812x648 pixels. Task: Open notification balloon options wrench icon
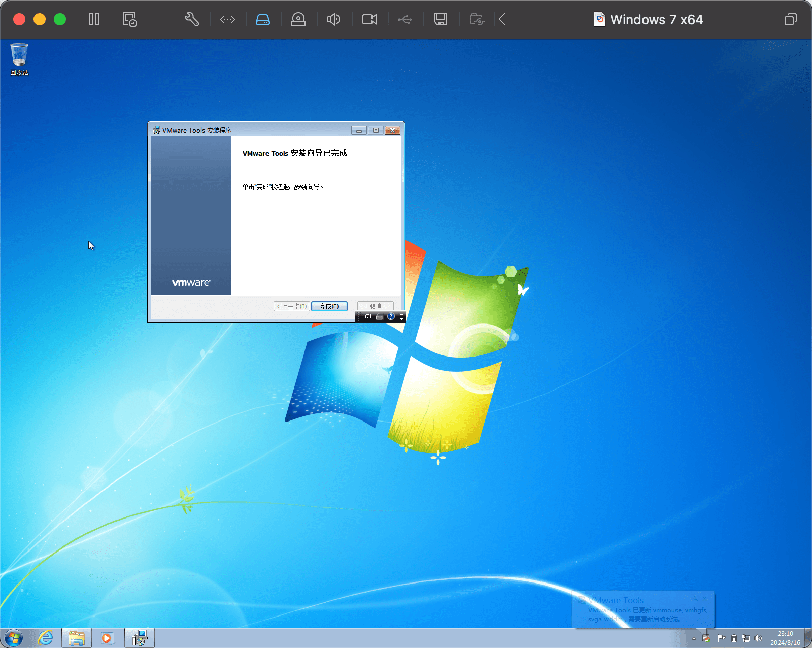click(x=695, y=599)
